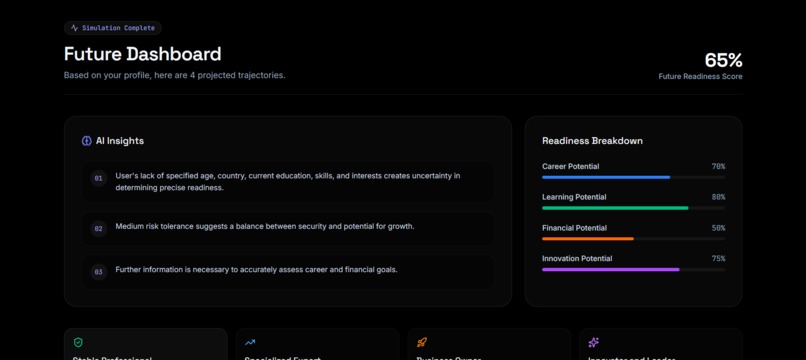The width and height of the screenshot is (806, 360).
Task: Click the 80% Learning Potential value
Action: pyautogui.click(x=718, y=197)
